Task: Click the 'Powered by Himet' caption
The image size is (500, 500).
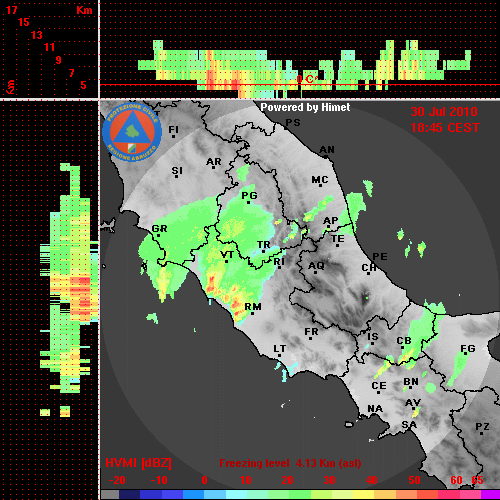Action: pos(305,107)
